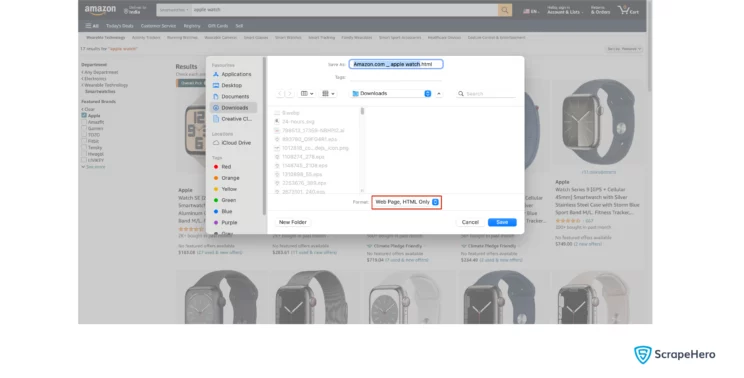This screenshot has height=378, width=744.
Task: Open the Electronics department link
Action: tap(95, 79)
